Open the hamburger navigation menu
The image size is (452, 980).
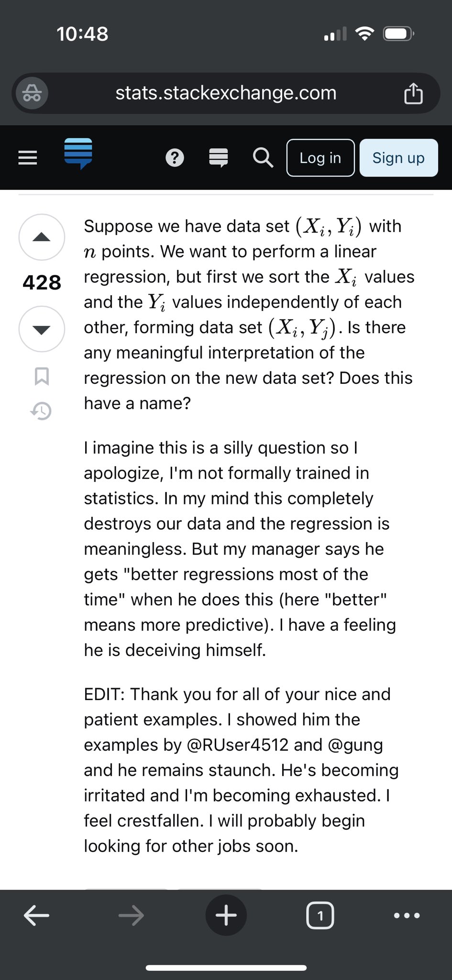[28, 157]
